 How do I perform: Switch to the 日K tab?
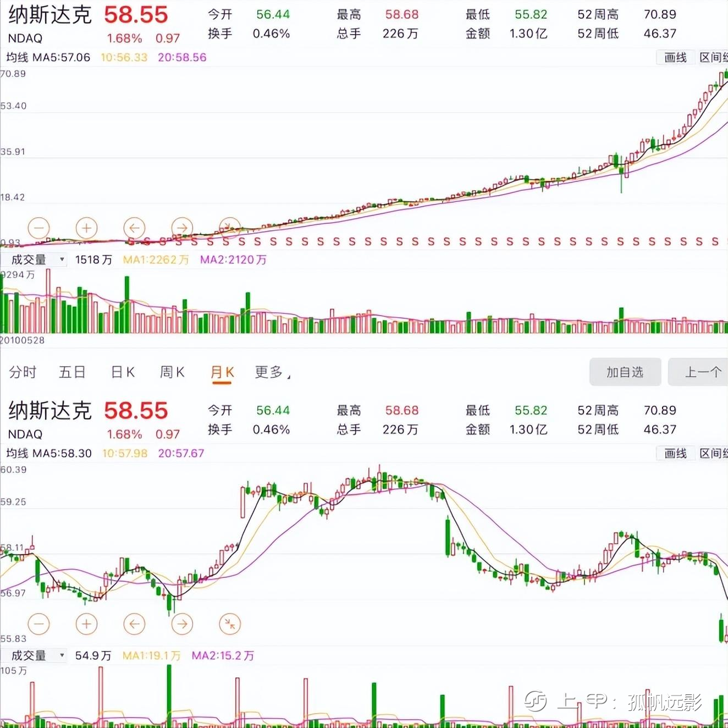coord(123,372)
